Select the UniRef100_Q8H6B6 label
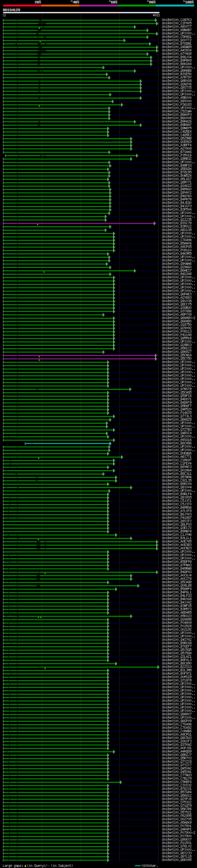The height and width of the screenshot is (868, 197). pos(177,71)
